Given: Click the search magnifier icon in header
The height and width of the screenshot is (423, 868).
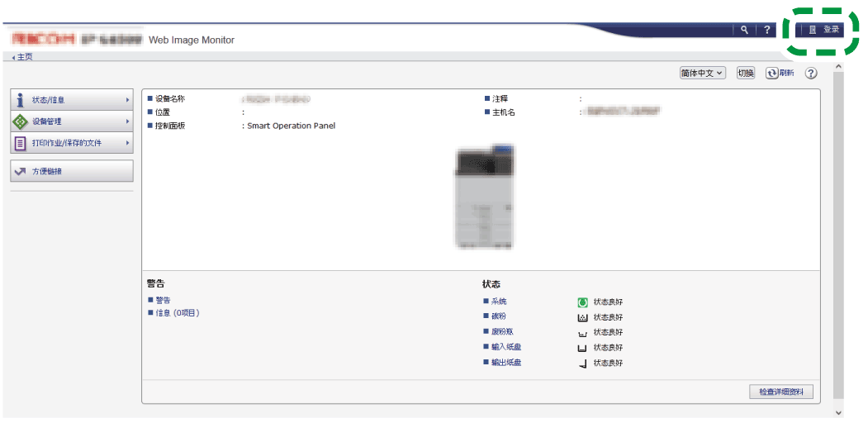Looking at the screenshot, I should (744, 30).
